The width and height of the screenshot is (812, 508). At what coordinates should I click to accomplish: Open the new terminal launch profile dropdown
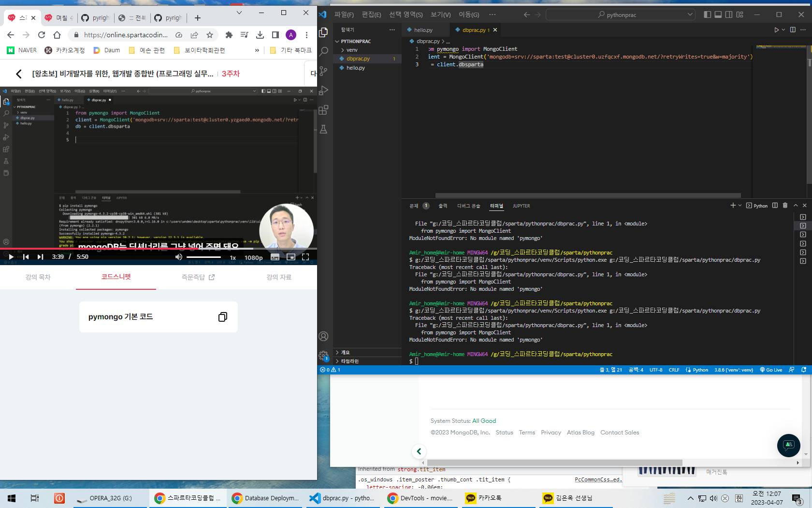pos(740,206)
